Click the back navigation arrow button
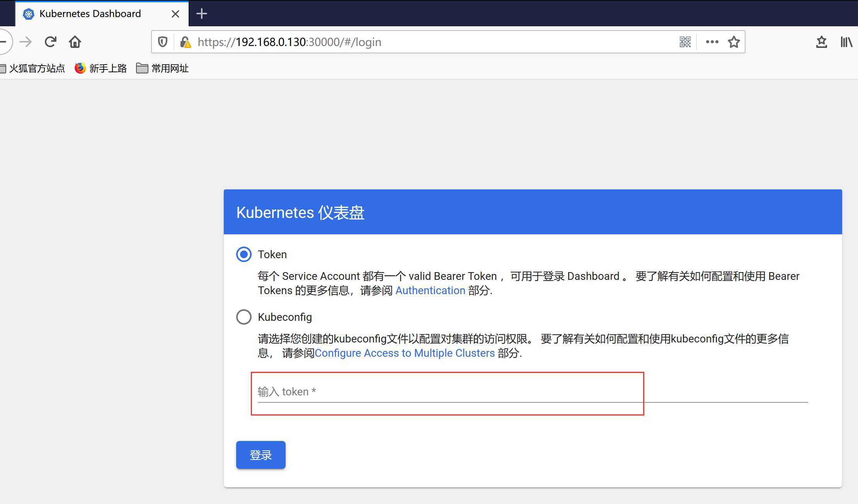Image resolution: width=858 pixels, height=504 pixels. click(x=4, y=42)
